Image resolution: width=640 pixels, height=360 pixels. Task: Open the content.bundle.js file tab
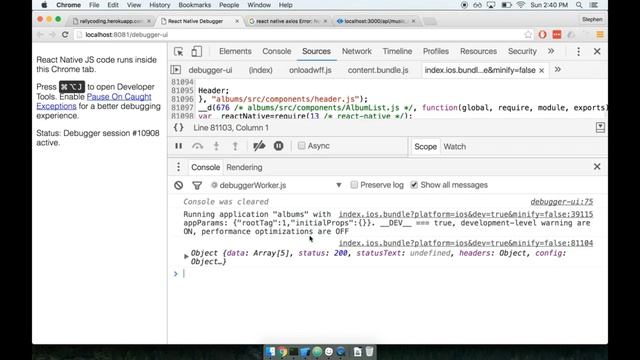point(378,70)
